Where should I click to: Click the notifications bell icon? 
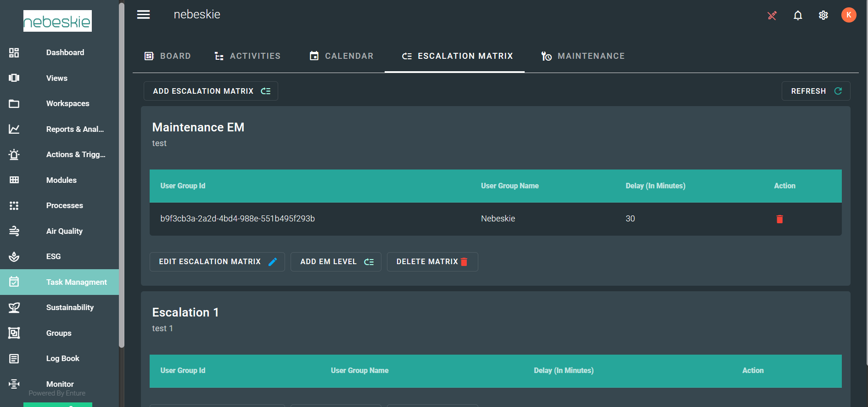(x=798, y=16)
